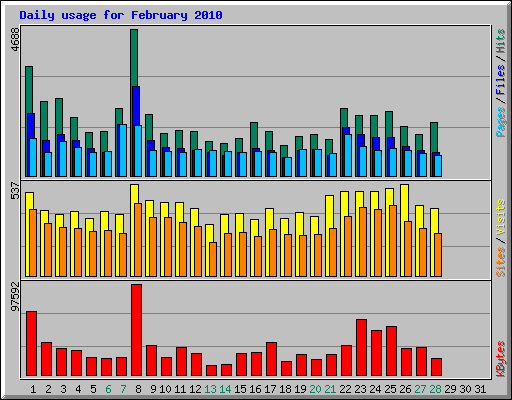Image resolution: width=512 pixels, height=400 pixels.
Task: Click day 5 on the x-axis
Action: tap(93, 389)
